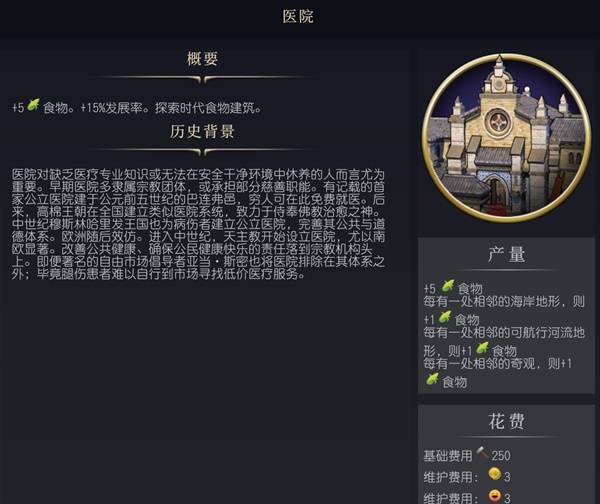Click the history line beginning 中世纪穆斯林哈里发王国
Viewport: 600px width, 504px height.
tap(198, 224)
